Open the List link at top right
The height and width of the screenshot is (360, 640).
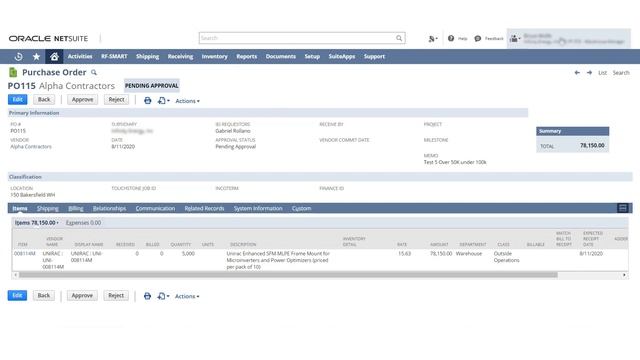[x=602, y=73]
